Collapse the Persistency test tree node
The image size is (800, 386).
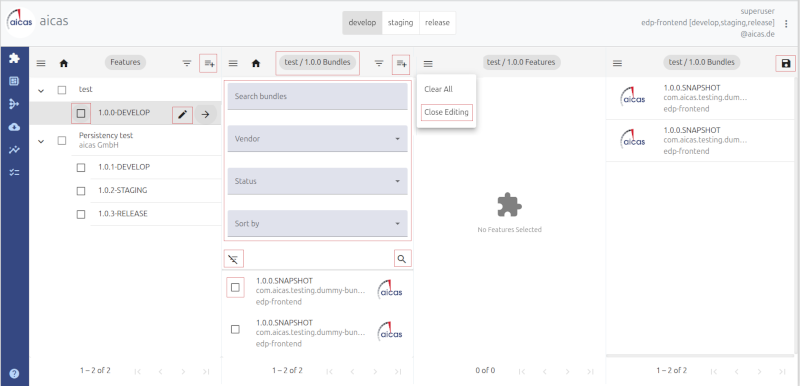(41, 141)
